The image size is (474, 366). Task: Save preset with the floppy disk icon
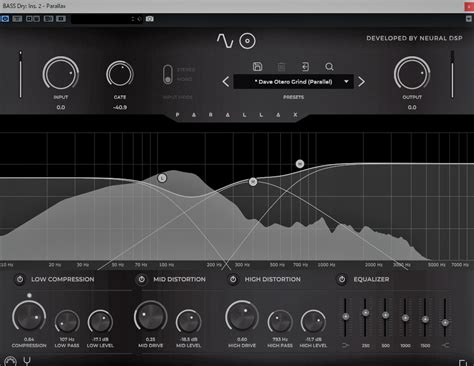click(x=257, y=67)
